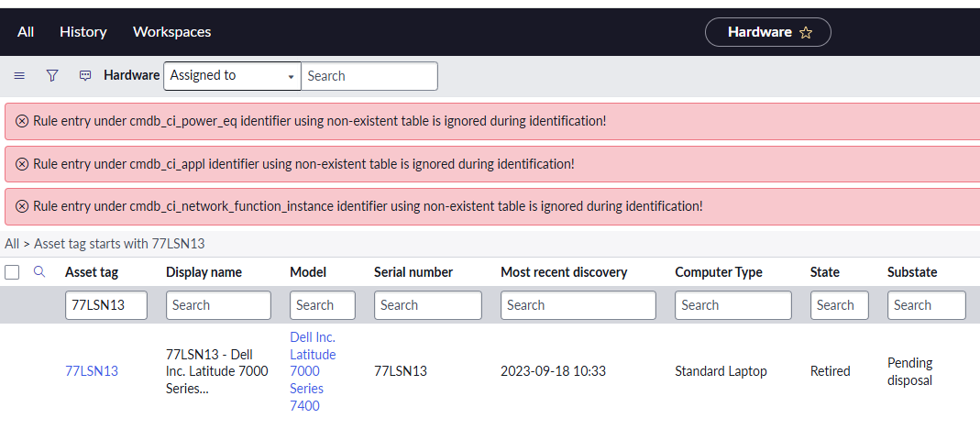Click the Asset tag column search field
Image resolution: width=980 pixels, height=440 pixels.
point(106,305)
